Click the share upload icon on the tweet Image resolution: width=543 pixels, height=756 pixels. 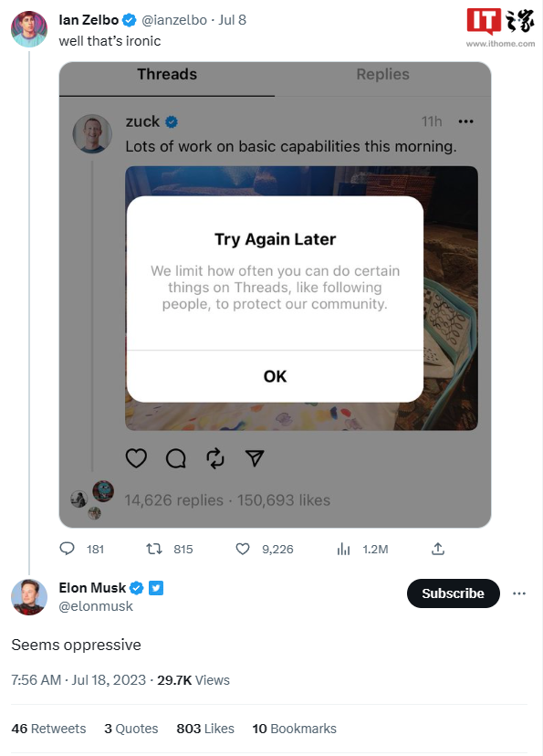(437, 549)
